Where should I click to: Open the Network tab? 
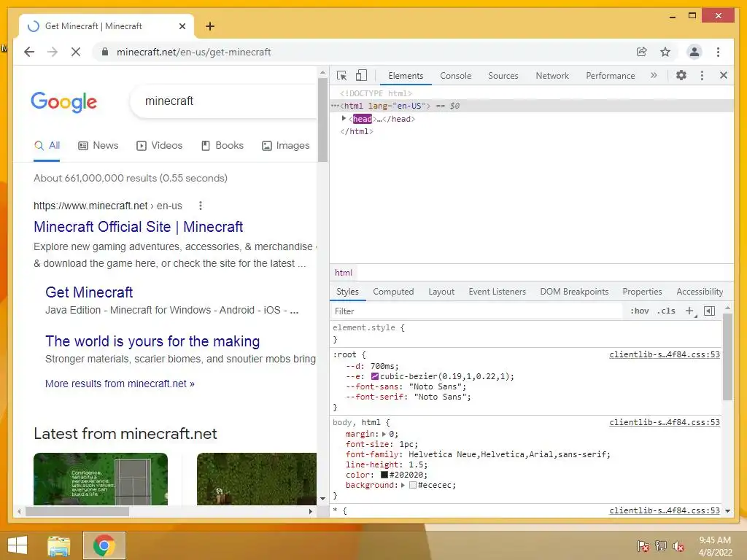tap(552, 76)
